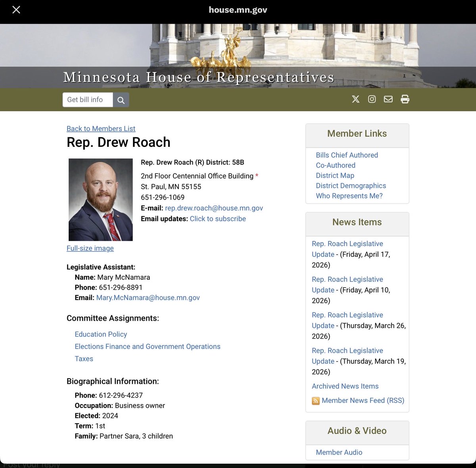Click the Term: 1st line
This screenshot has height=468, width=476.
[90, 426]
